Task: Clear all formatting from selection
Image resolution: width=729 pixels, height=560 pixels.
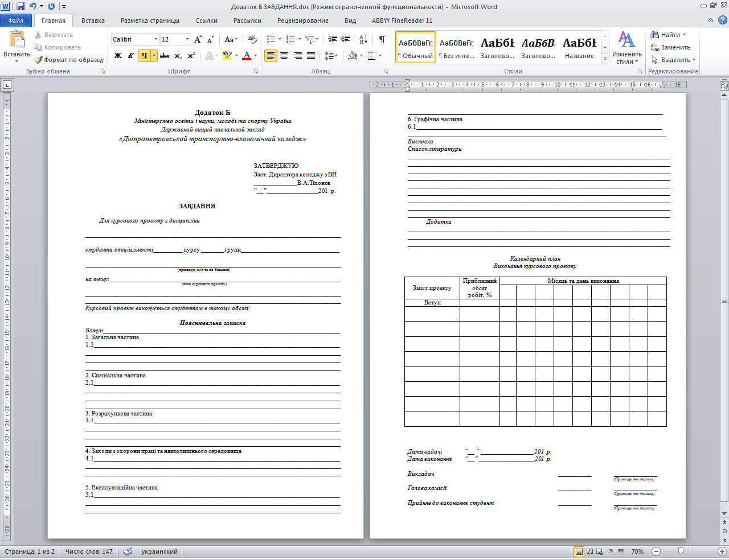Action: click(x=252, y=39)
